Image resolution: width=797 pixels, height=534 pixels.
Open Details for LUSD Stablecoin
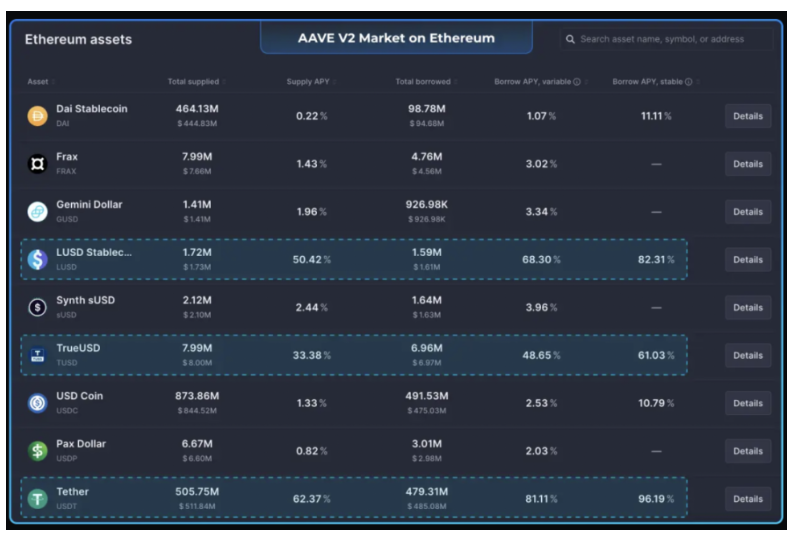[x=748, y=259]
